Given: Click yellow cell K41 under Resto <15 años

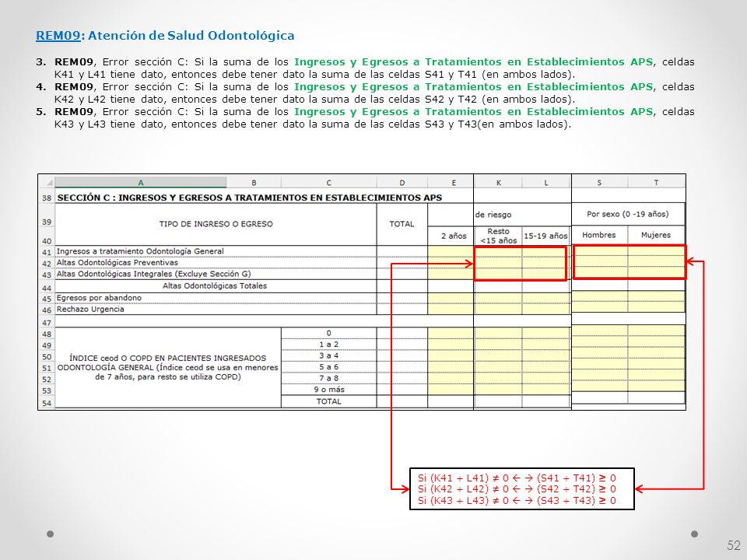Looking at the screenshot, I should pyautogui.click(x=498, y=251).
